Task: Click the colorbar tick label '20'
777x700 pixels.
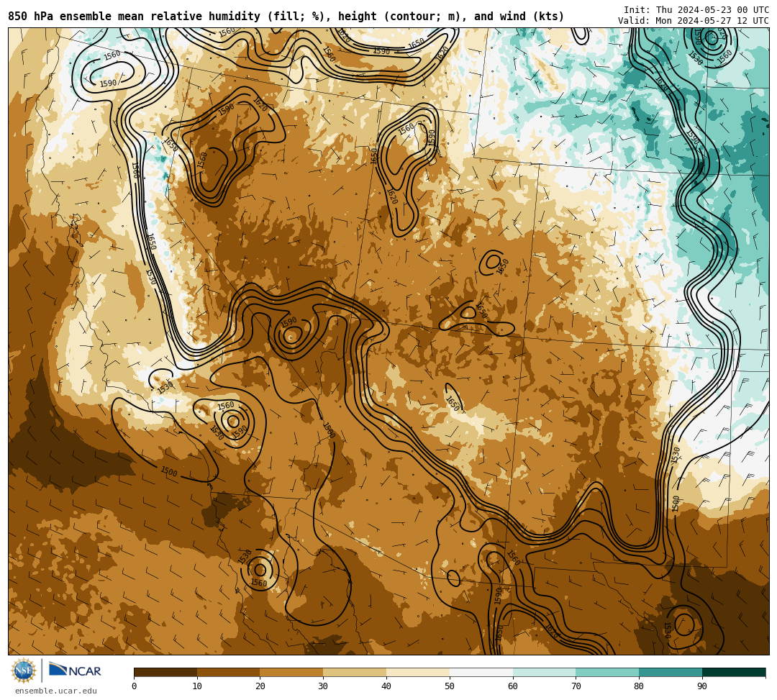Action: click(x=260, y=686)
